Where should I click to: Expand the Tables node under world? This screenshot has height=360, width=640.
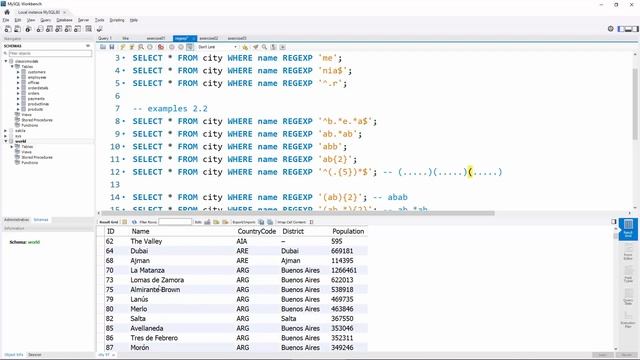(12, 147)
